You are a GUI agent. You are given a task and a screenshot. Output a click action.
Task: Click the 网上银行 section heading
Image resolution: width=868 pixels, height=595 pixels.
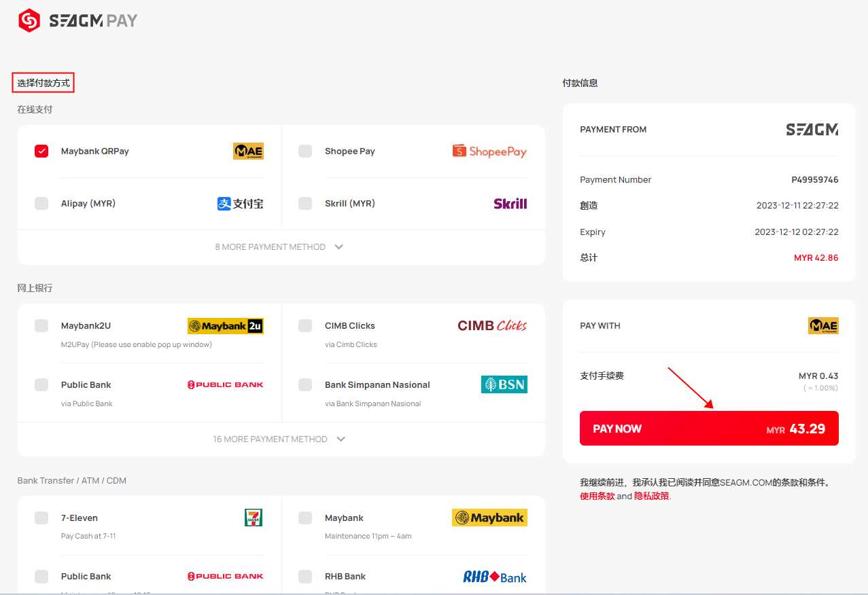35,288
